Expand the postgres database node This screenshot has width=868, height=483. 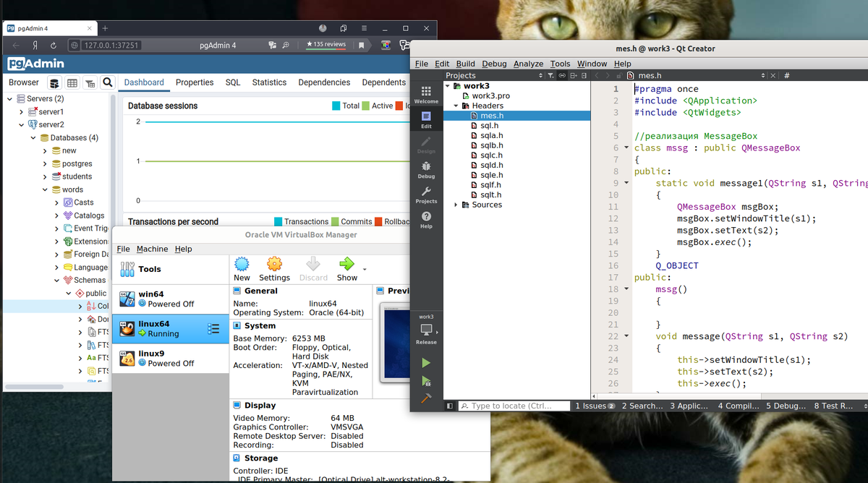tap(46, 164)
